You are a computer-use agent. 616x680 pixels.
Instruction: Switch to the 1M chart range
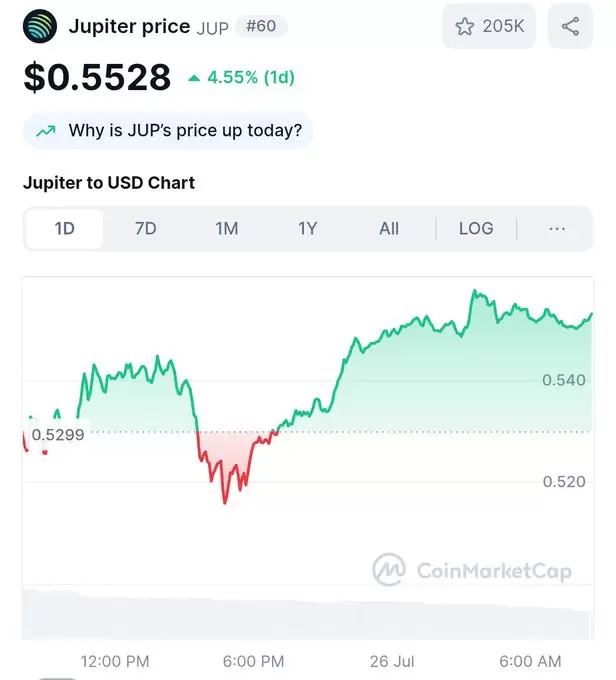(x=226, y=229)
